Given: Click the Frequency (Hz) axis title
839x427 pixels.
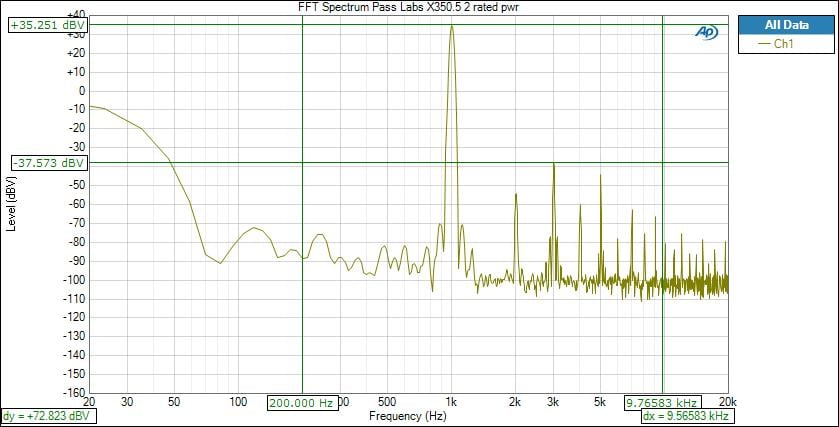Looking at the screenshot, I should pos(407,415).
